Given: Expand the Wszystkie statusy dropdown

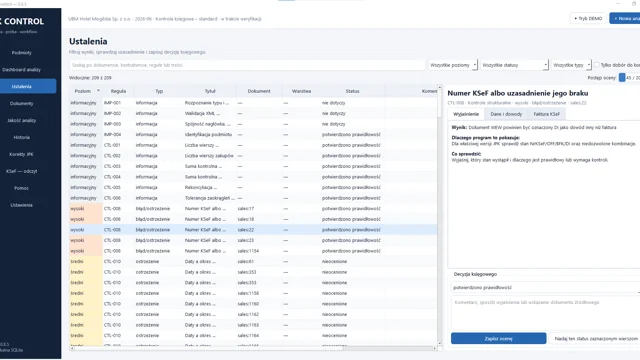Looking at the screenshot, I should (x=514, y=65).
